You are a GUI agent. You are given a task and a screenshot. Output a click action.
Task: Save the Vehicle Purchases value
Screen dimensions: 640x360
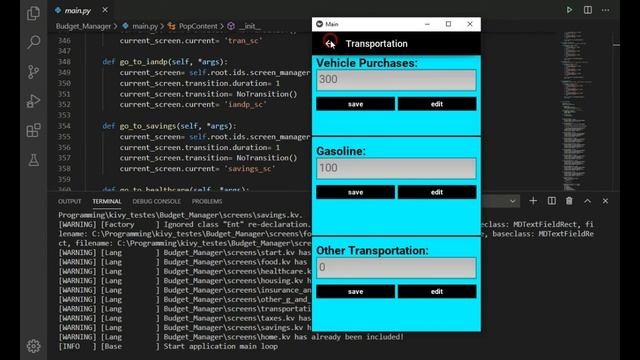click(x=356, y=104)
